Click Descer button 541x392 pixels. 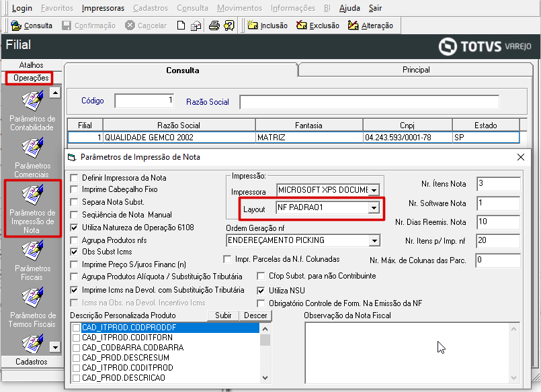click(255, 315)
